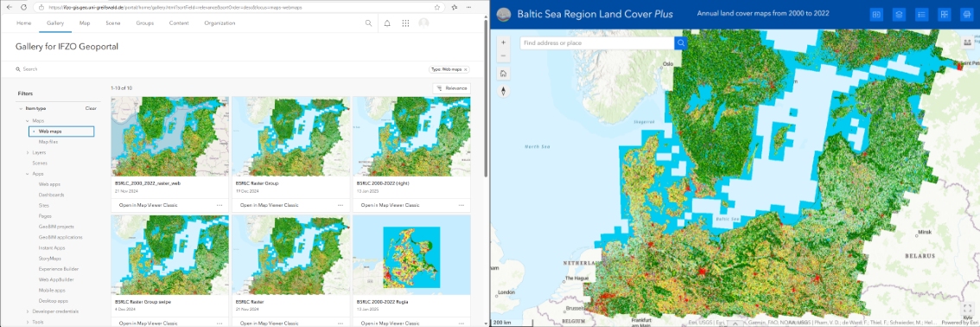Image resolution: width=980 pixels, height=327 pixels.
Task: Open the Content tab
Action: pos(179,23)
